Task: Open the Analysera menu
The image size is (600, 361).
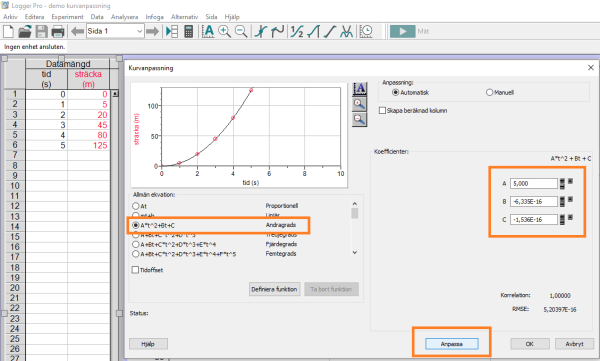Action: click(124, 17)
